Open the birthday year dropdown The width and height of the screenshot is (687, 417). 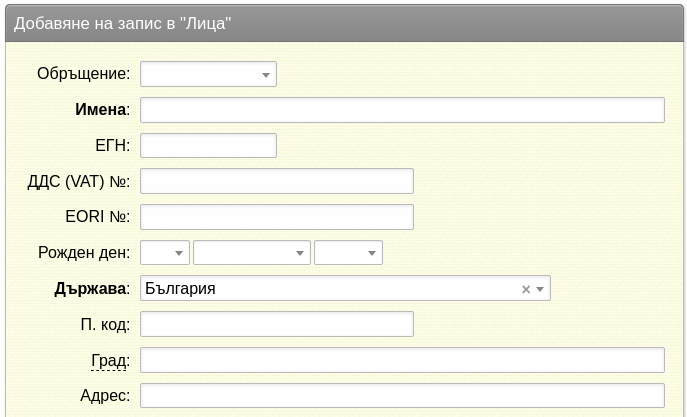click(348, 253)
